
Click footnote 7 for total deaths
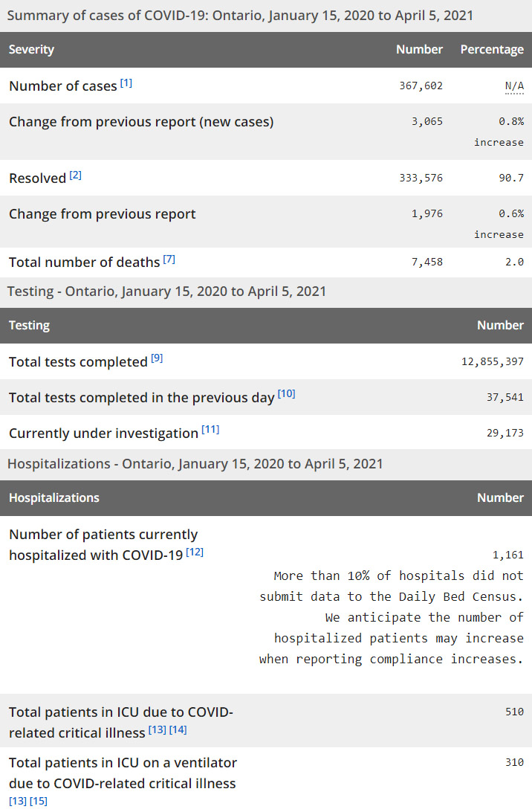169,259
